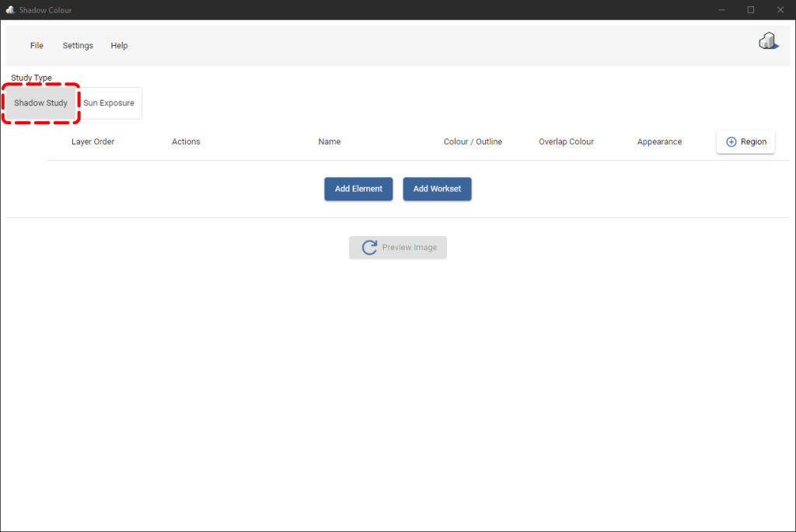Click the refresh icon on Preview Image

point(368,247)
